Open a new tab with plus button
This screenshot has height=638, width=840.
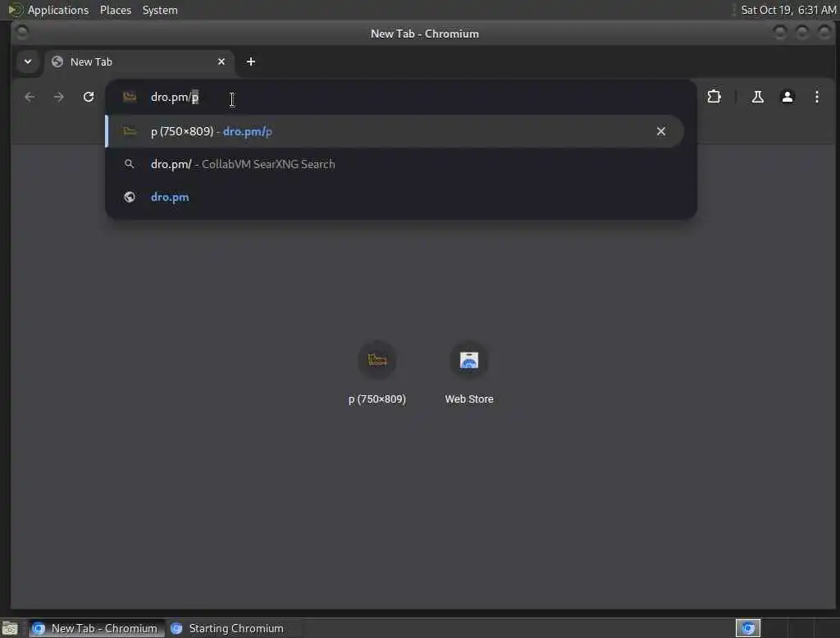click(251, 62)
